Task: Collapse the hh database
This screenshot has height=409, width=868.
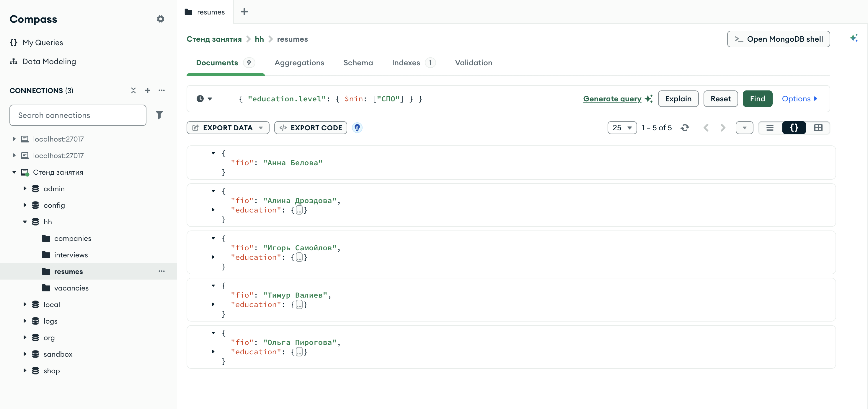Action: [25, 222]
